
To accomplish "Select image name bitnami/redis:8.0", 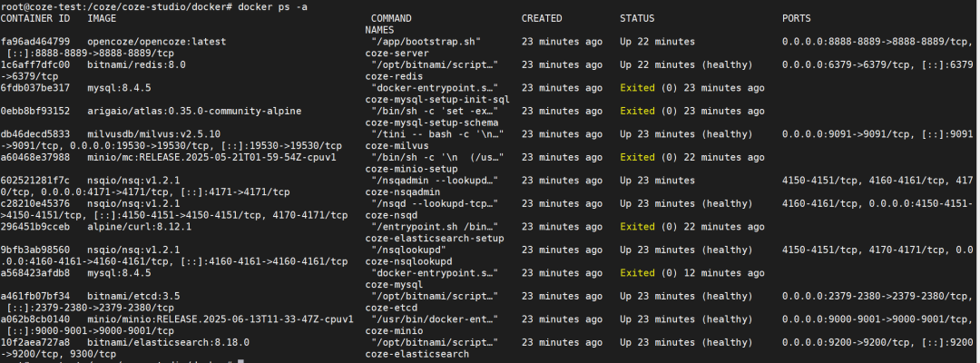I will pyautogui.click(x=136, y=65).
